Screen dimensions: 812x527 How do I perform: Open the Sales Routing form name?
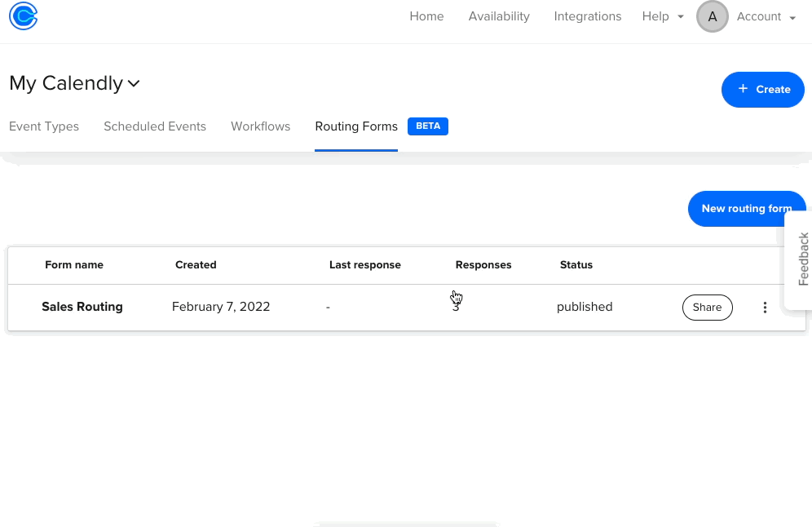pyautogui.click(x=82, y=307)
